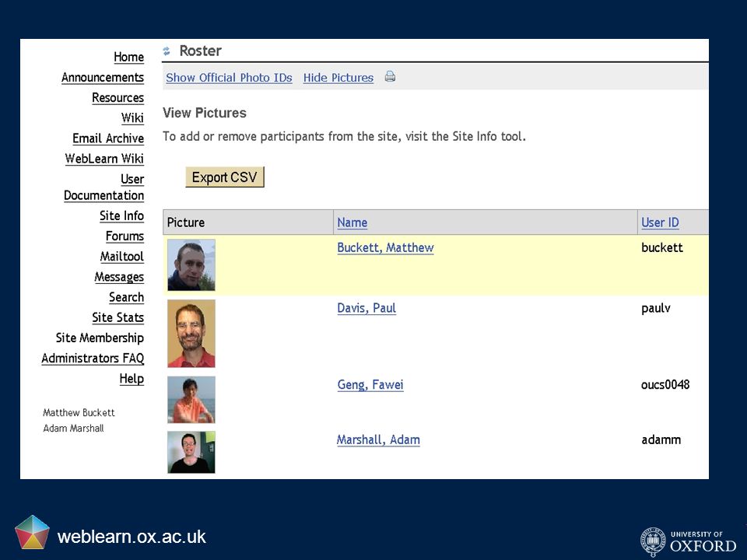Click user ID text 'buckett'

[x=661, y=247]
